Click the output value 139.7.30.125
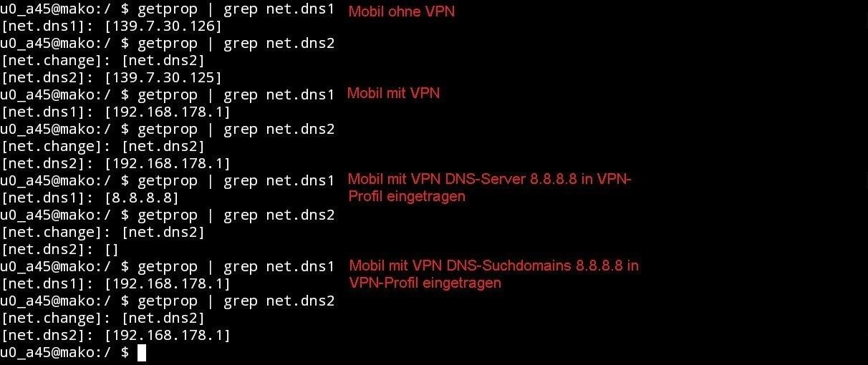 (163, 78)
